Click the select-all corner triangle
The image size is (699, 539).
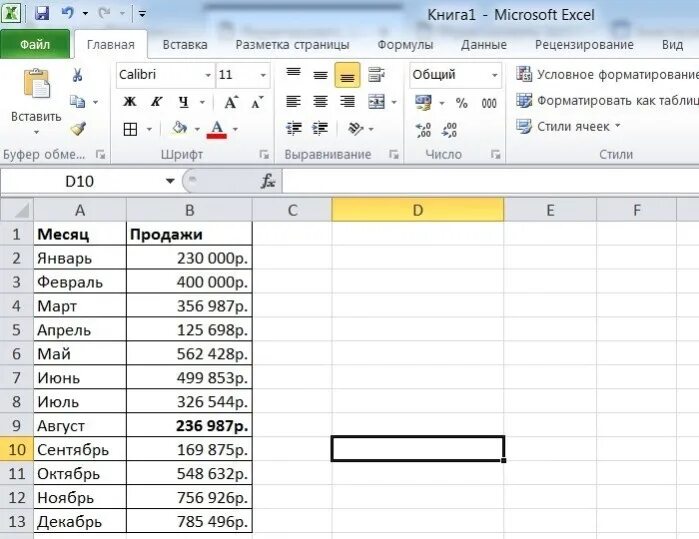[17, 210]
